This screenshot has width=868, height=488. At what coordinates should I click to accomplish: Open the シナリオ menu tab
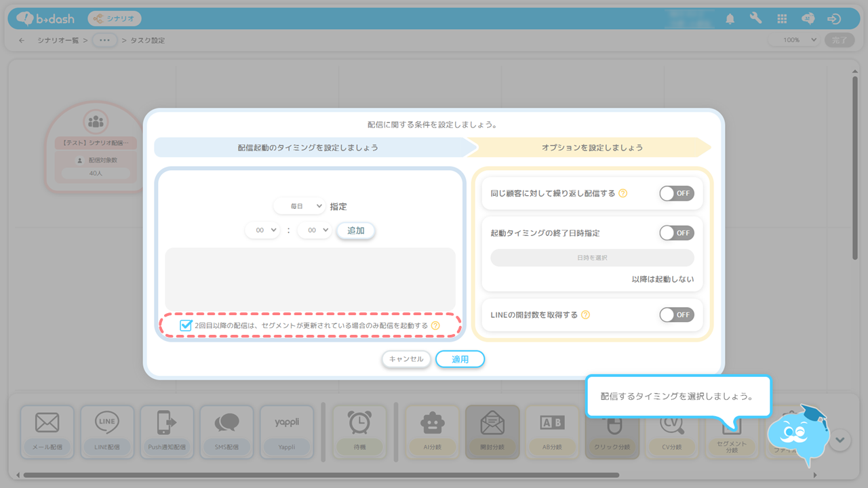(115, 19)
